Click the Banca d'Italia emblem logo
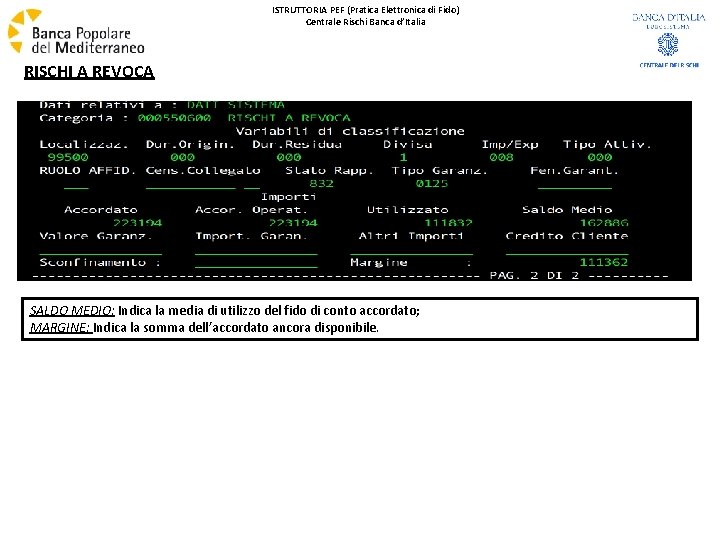Screen dimensions: 720x540 [x=668, y=45]
